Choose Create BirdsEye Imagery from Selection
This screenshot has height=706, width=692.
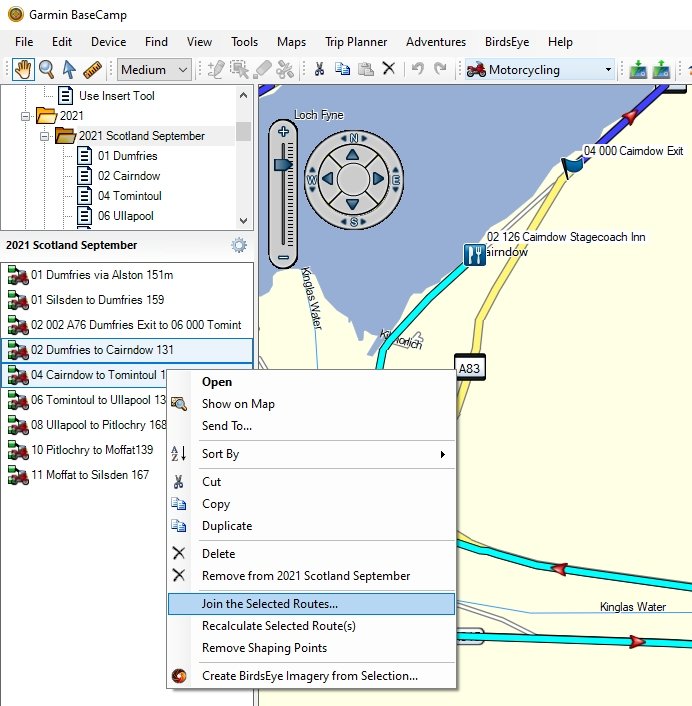click(312, 676)
